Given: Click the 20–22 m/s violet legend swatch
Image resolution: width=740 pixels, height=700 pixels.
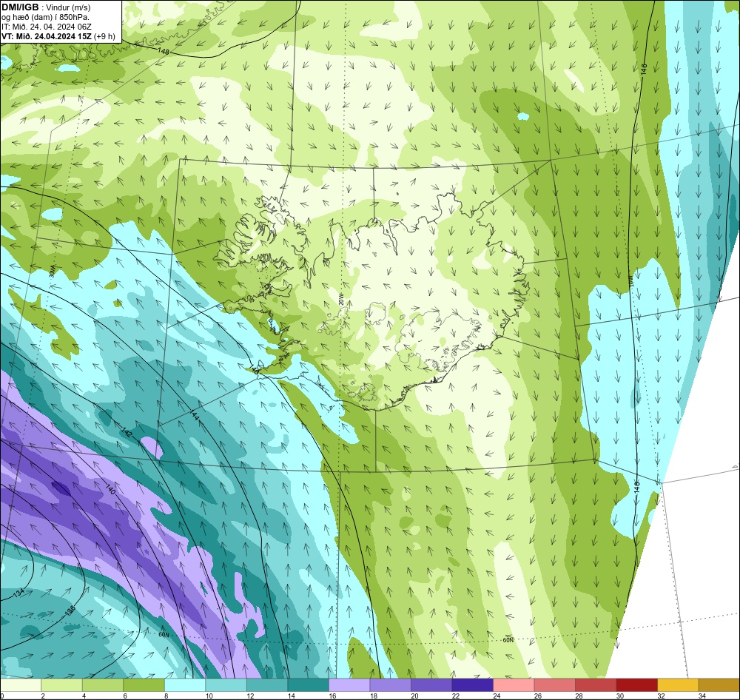Looking at the screenshot, I should tap(431, 685).
